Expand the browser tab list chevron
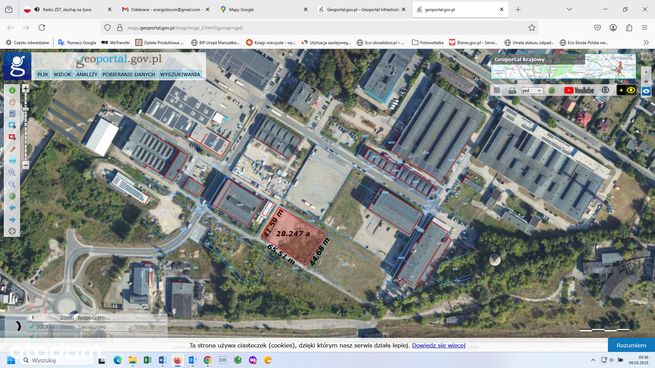The image size is (655, 368). click(569, 9)
